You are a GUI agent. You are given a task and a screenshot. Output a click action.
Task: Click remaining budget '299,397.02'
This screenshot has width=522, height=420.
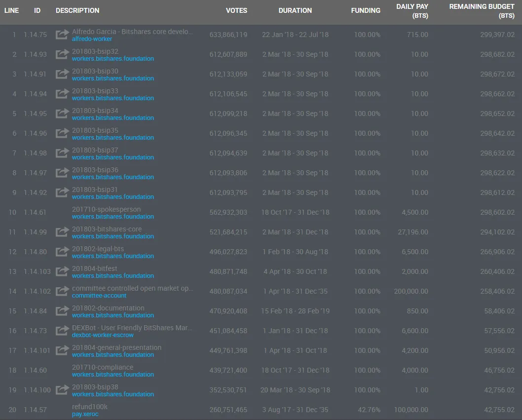point(497,35)
